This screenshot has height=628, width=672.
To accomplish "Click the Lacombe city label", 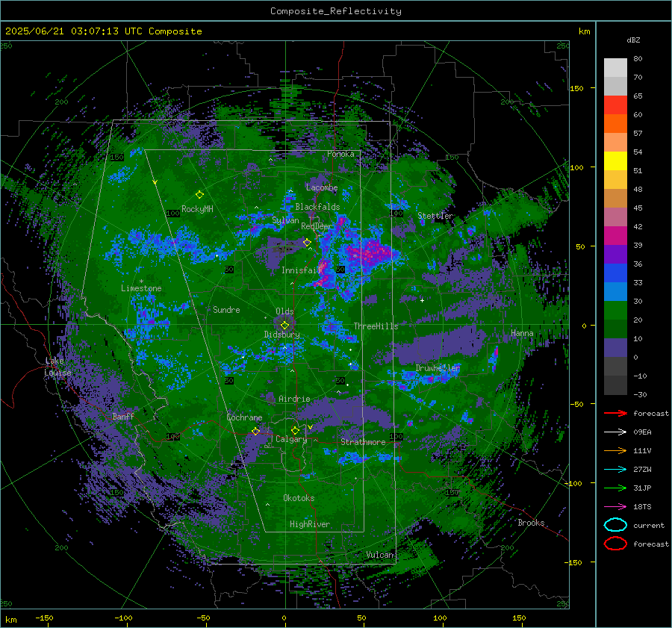I will (x=322, y=187).
